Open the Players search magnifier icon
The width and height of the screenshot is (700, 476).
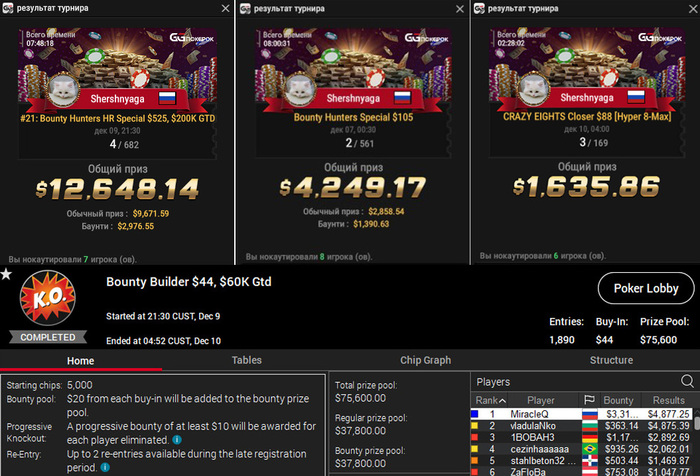(x=688, y=381)
